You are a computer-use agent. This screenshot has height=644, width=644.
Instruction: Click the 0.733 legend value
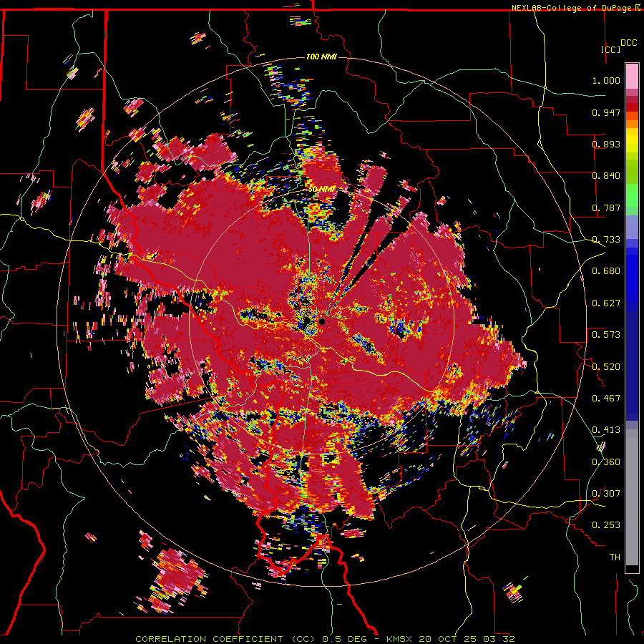click(x=606, y=240)
